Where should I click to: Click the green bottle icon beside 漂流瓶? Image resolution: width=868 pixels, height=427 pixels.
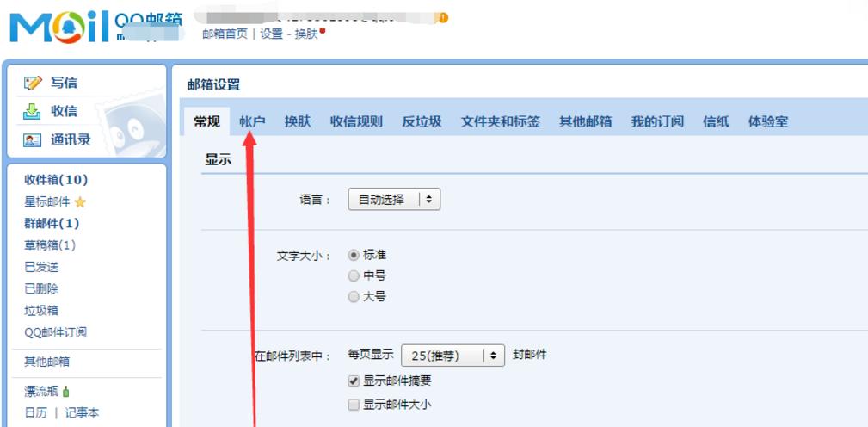pos(66,392)
